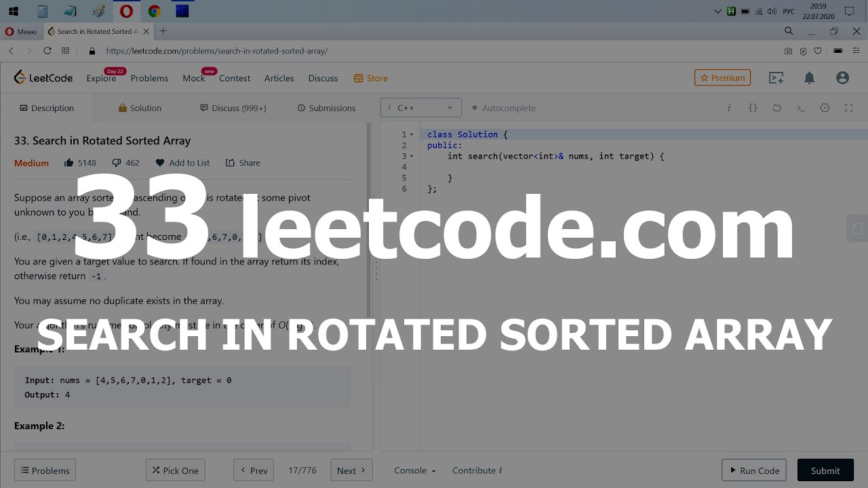
Task: Open a new browser tab
Action: (163, 31)
